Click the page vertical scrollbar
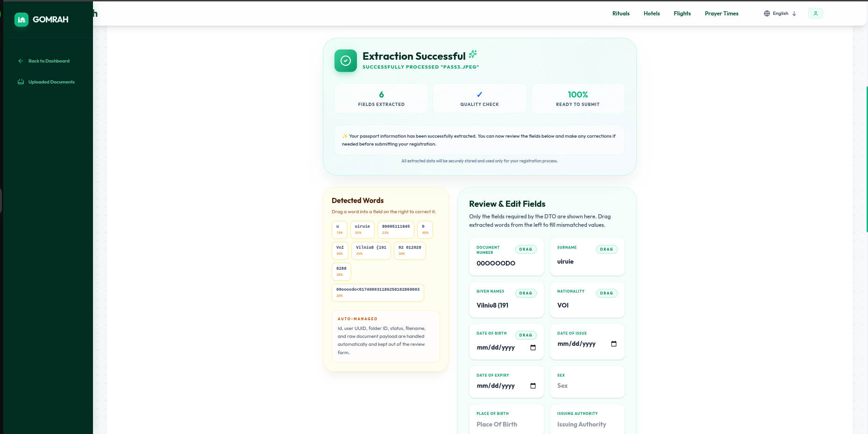Screen dimensions: 868x434 pos(867,159)
